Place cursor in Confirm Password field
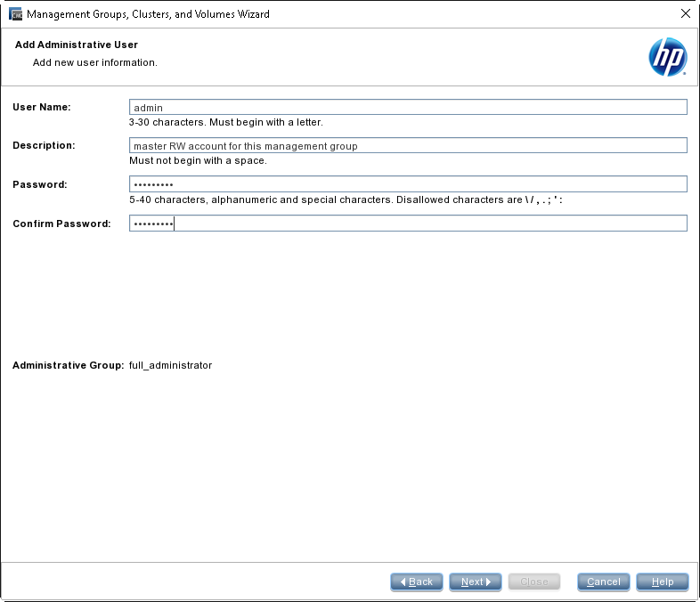The image size is (700, 602). point(408,224)
